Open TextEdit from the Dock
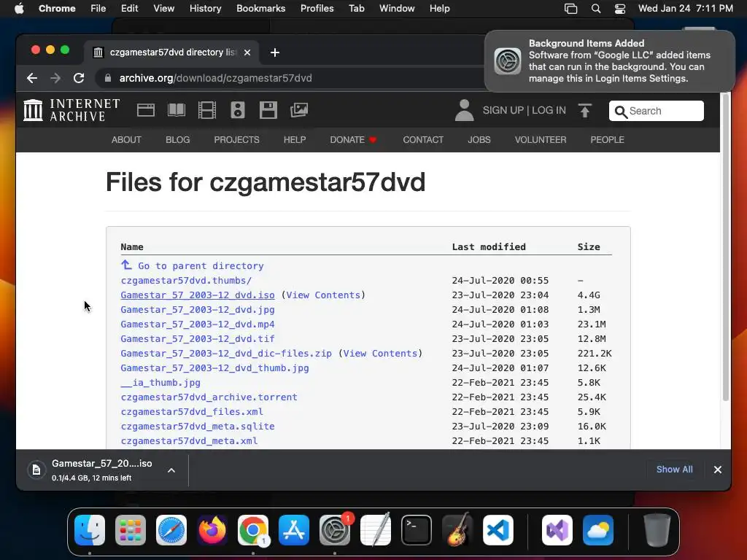747x560 pixels. click(376, 530)
